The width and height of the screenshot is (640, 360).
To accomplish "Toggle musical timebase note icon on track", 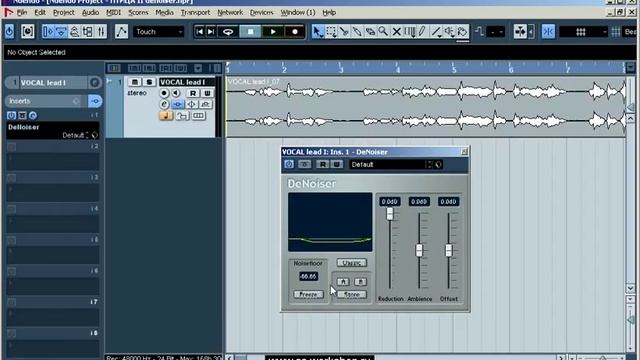I will coord(166,116).
